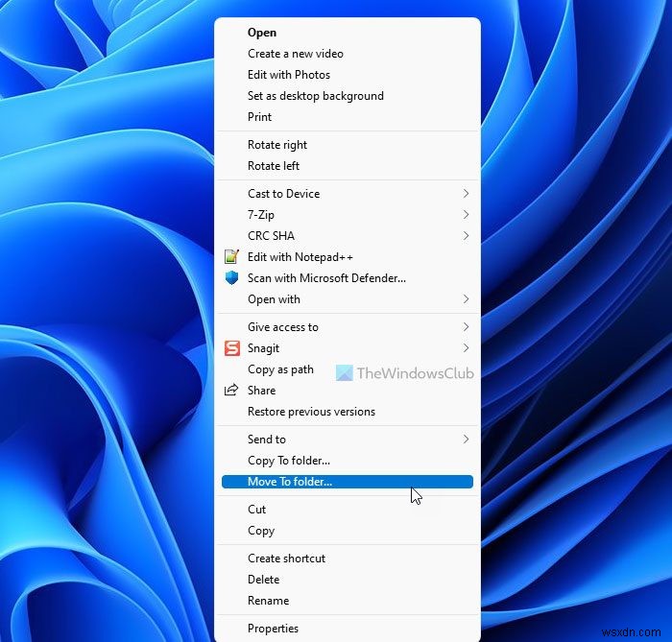Open the CRC SHA entry
This screenshot has width=672, height=642.
pyautogui.click(x=348, y=235)
